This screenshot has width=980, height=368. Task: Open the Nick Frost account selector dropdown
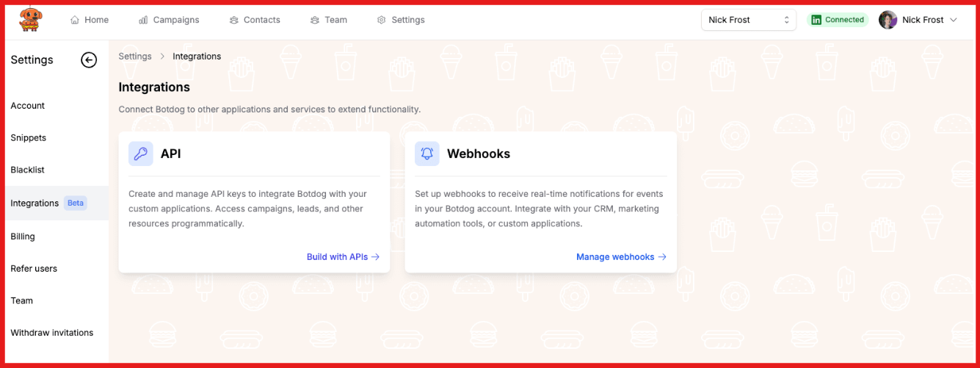point(749,20)
